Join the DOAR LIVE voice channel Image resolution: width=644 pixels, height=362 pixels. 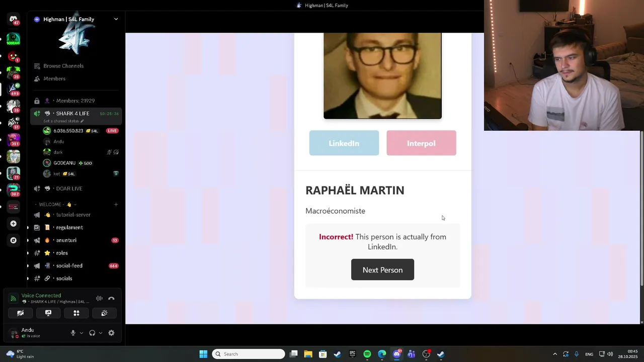coord(75,189)
